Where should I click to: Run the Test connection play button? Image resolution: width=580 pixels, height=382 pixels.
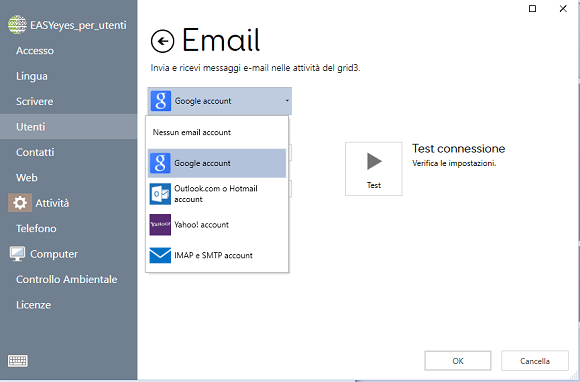tap(374, 169)
